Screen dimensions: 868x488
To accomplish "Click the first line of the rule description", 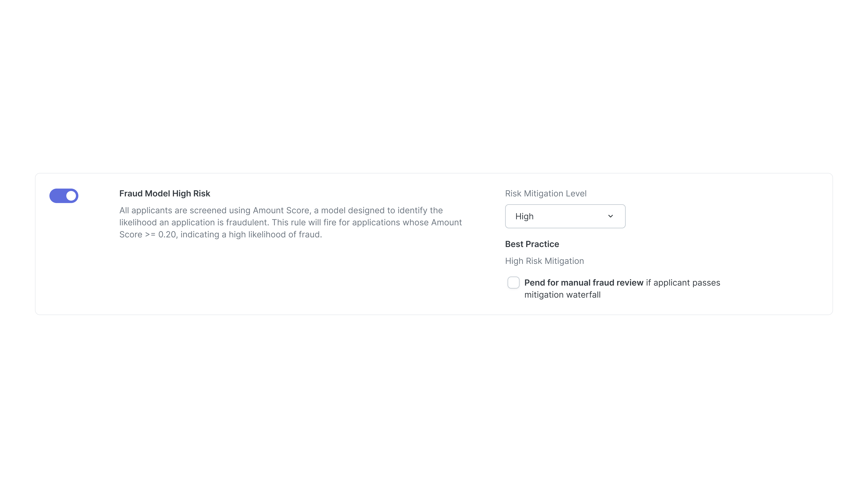I will [x=281, y=210].
